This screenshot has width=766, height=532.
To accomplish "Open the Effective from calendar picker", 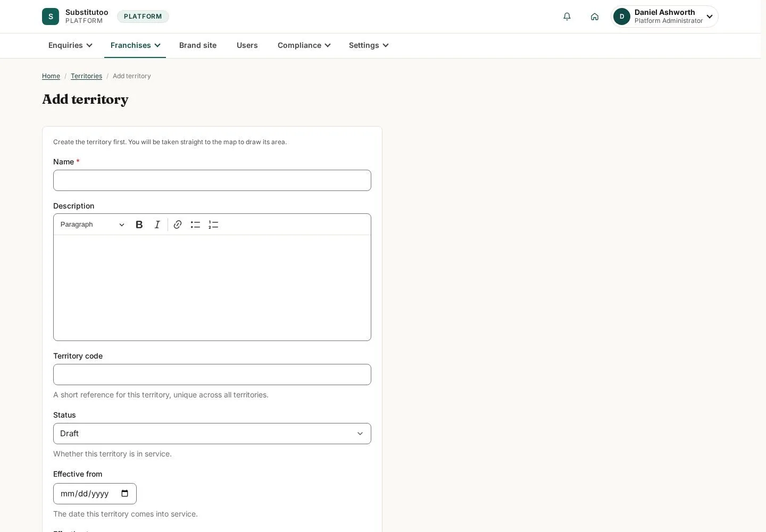I will [x=125, y=493].
